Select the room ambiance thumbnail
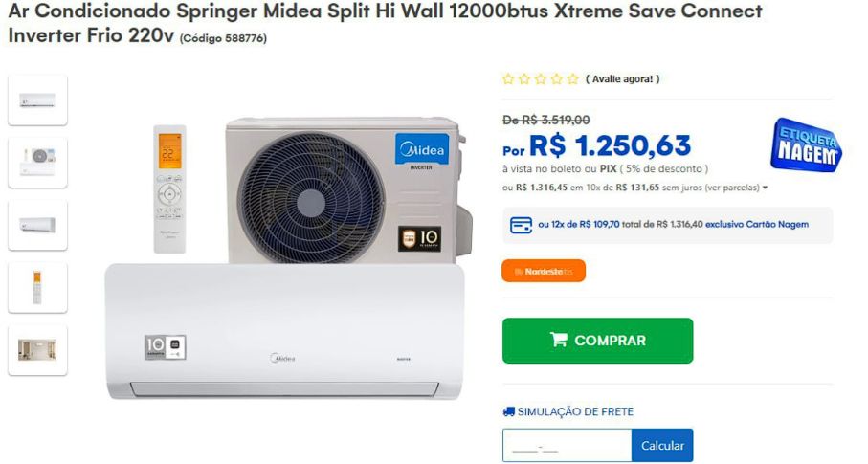The height and width of the screenshot is (464, 868). [37, 350]
